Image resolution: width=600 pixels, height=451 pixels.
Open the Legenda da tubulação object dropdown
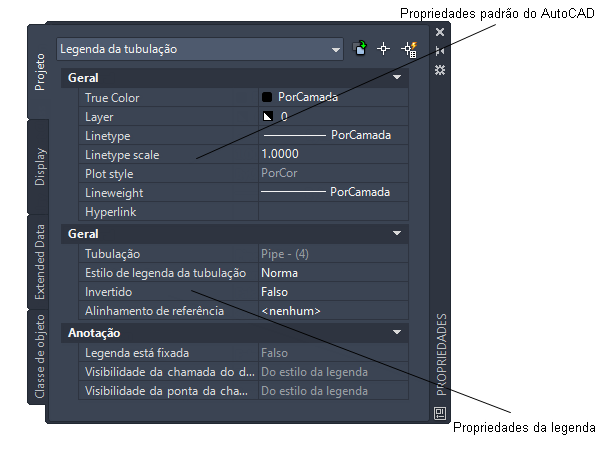coord(200,49)
